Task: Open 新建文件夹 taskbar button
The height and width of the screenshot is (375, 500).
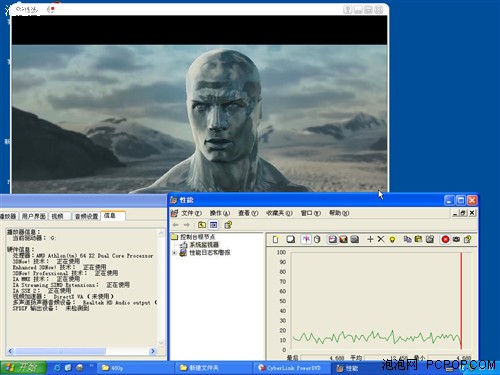Action: [x=213, y=368]
